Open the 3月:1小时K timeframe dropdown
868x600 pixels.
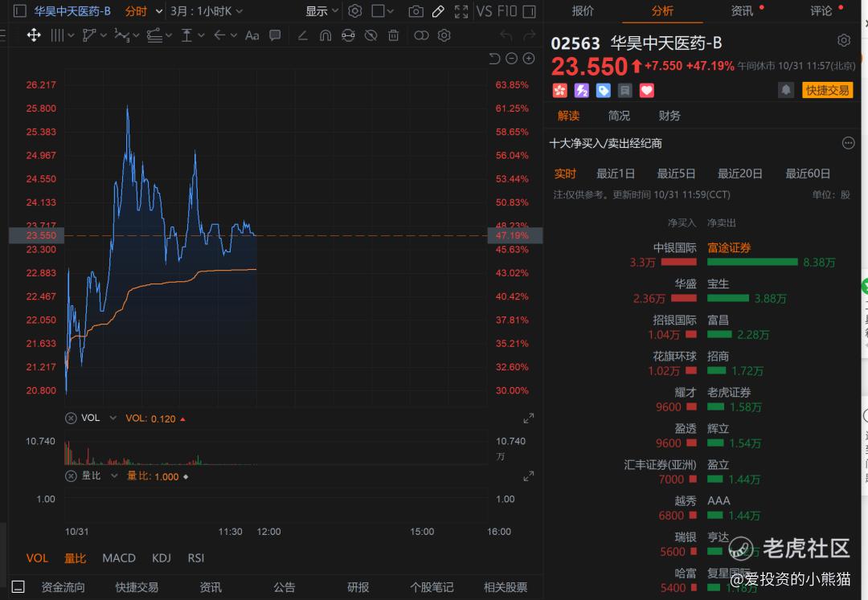pyautogui.click(x=207, y=11)
